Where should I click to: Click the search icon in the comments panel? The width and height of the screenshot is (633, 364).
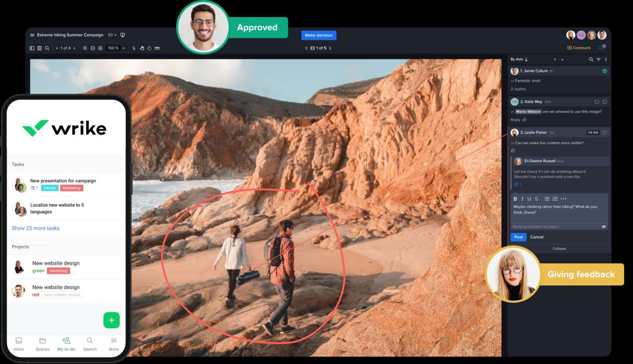pyautogui.click(x=591, y=59)
